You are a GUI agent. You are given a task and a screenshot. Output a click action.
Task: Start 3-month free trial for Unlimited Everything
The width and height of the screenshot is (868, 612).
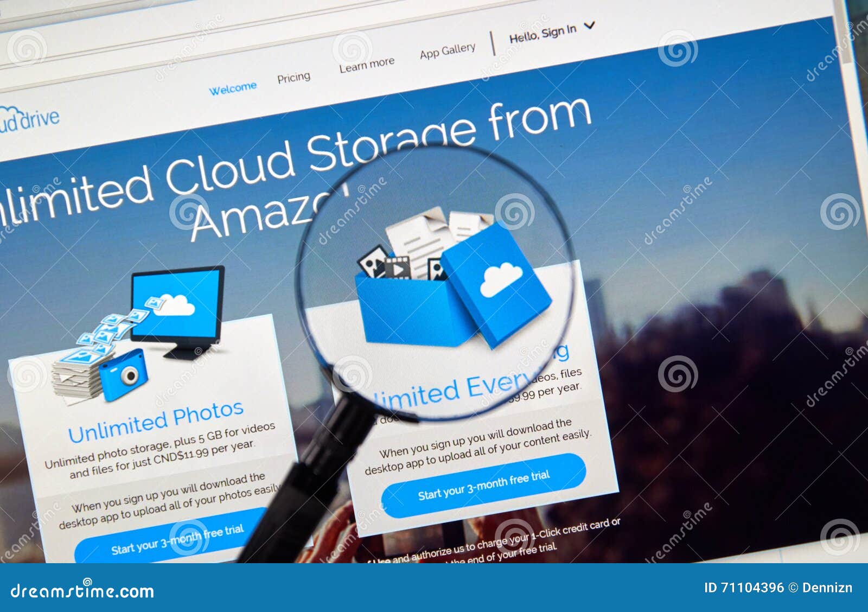(483, 485)
